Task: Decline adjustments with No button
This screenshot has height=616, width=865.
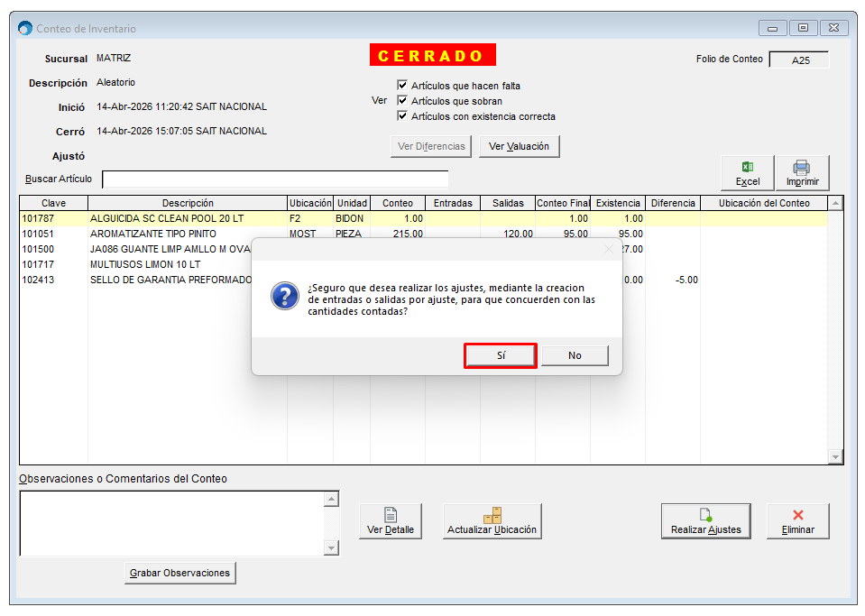Action: pyautogui.click(x=575, y=355)
